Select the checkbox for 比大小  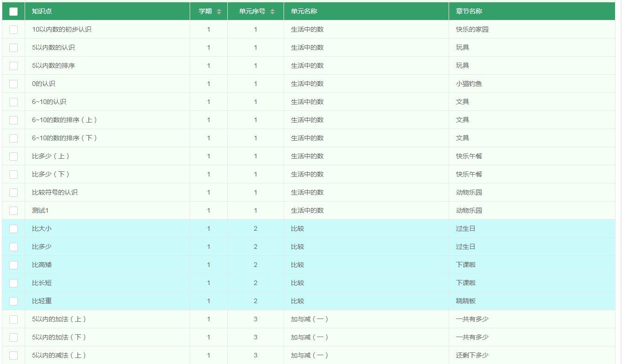(x=13, y=228)
